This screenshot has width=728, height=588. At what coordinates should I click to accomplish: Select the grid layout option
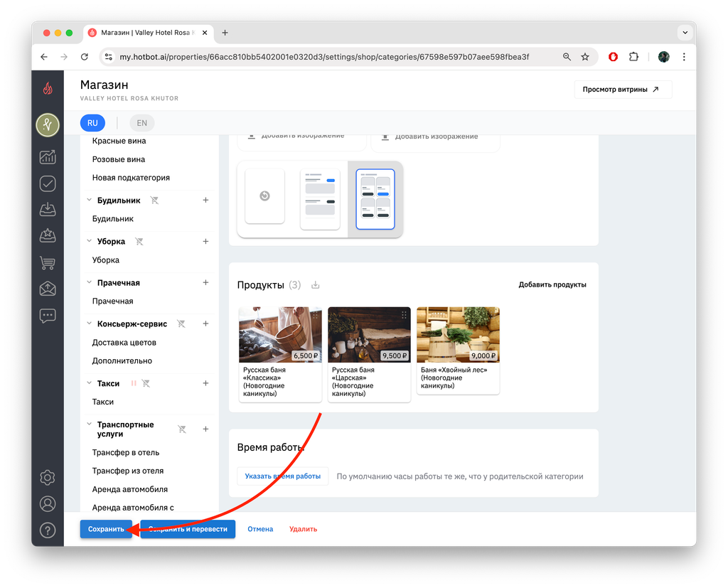pos(375,199)
